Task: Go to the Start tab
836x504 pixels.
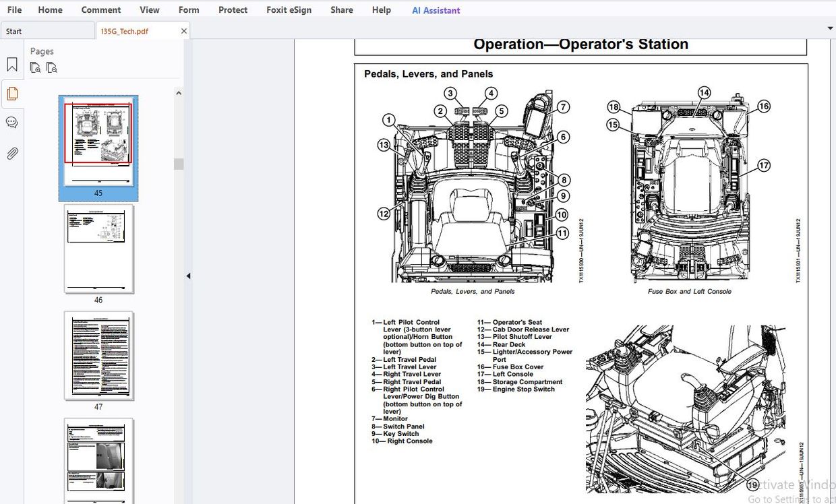Action: pyautogui.click(x=13, y=30)
